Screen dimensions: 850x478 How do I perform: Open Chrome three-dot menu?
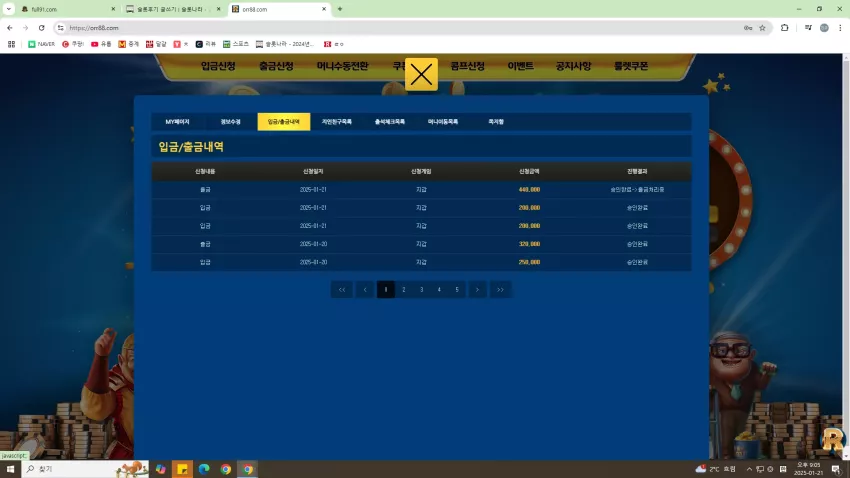[x=840, y=28]
